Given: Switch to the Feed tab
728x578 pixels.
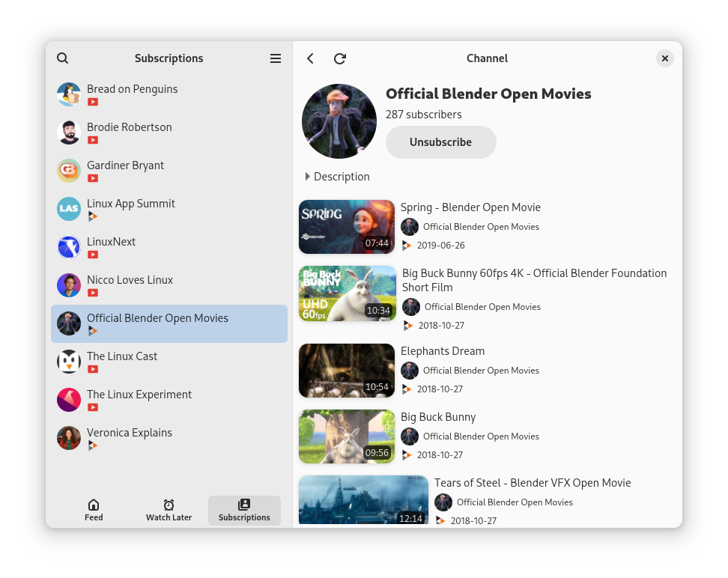Looking at the screenshot, I should 94,510.
